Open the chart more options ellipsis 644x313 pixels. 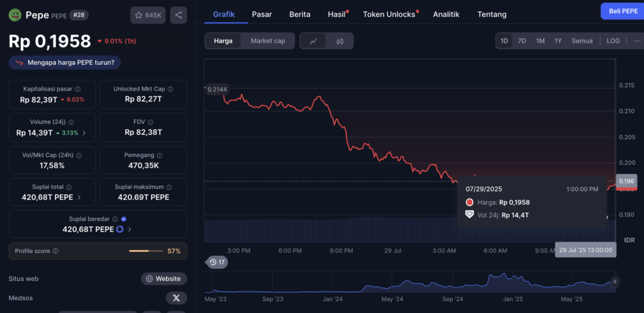pos(637,41)
